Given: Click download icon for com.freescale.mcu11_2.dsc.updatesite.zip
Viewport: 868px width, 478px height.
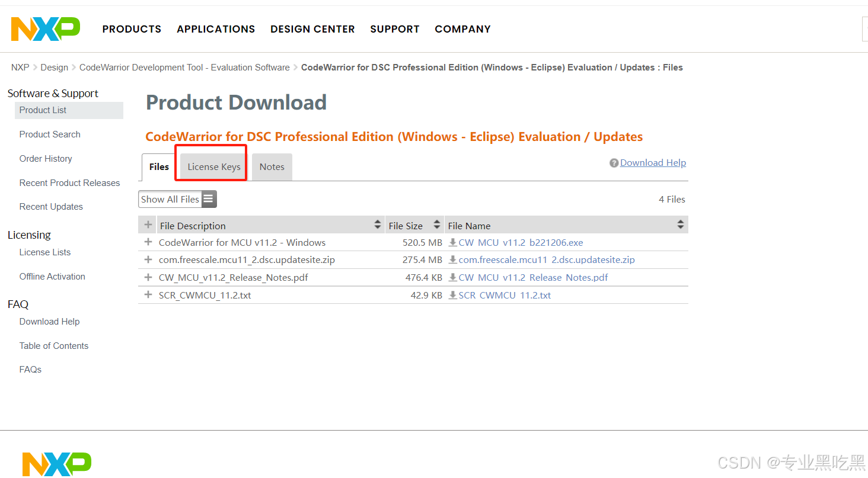Looking at the screenshot, I should (x=453, y=259).
